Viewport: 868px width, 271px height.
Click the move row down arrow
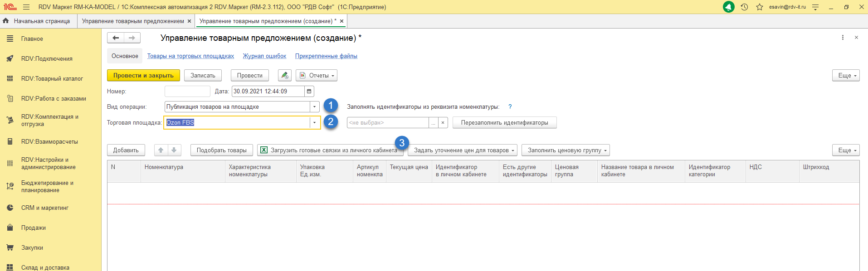pyautogui.click(x=174, y=150)
